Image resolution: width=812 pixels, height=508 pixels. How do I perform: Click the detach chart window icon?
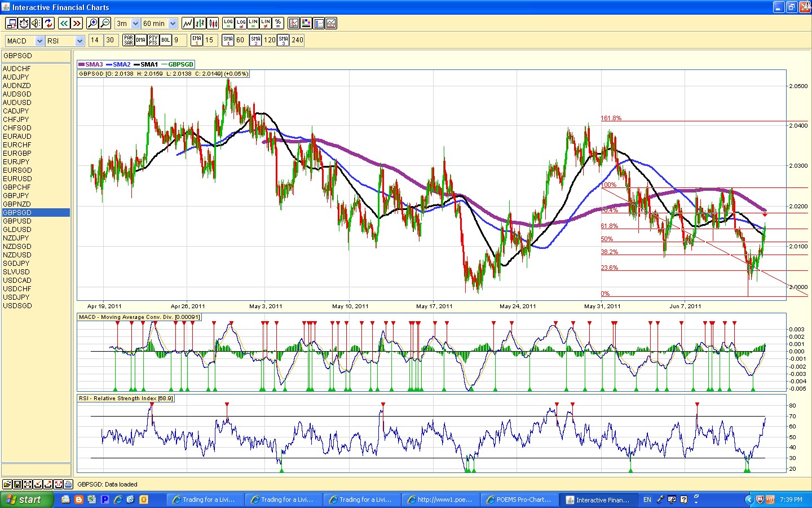11,23
